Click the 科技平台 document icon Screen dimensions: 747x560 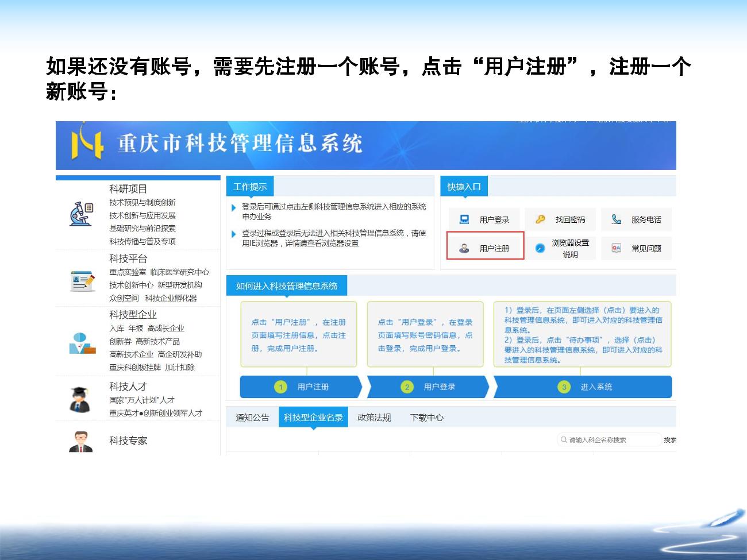82,281
